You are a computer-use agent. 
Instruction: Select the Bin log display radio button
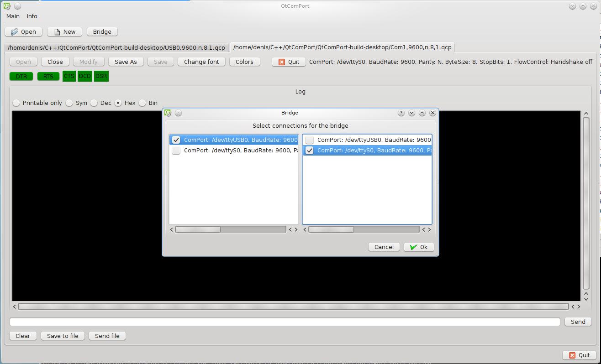(x=142, y=103)
